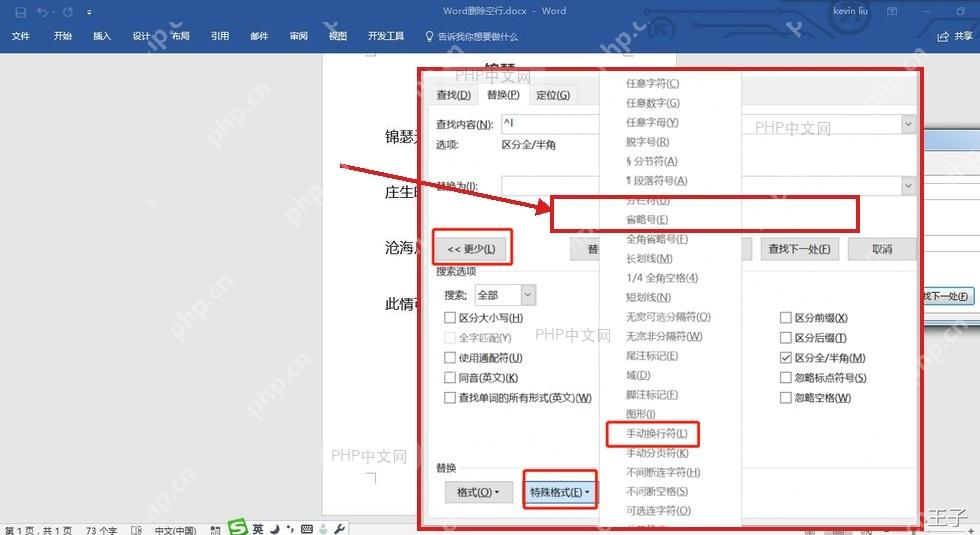The height and width of the screenshot is (535, 980).
Task: Click the Share (共享) icon
Action: pyautogui.click(x=943, y=36)
